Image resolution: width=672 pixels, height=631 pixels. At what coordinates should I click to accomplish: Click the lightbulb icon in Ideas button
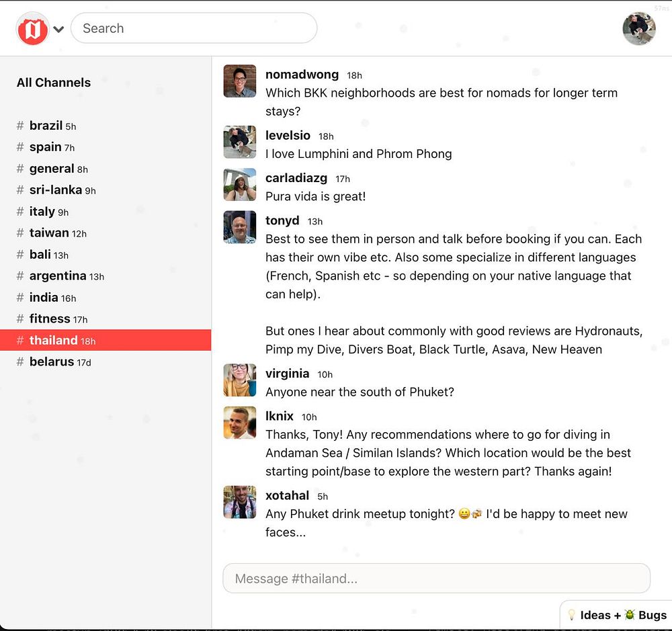(571, 615)
